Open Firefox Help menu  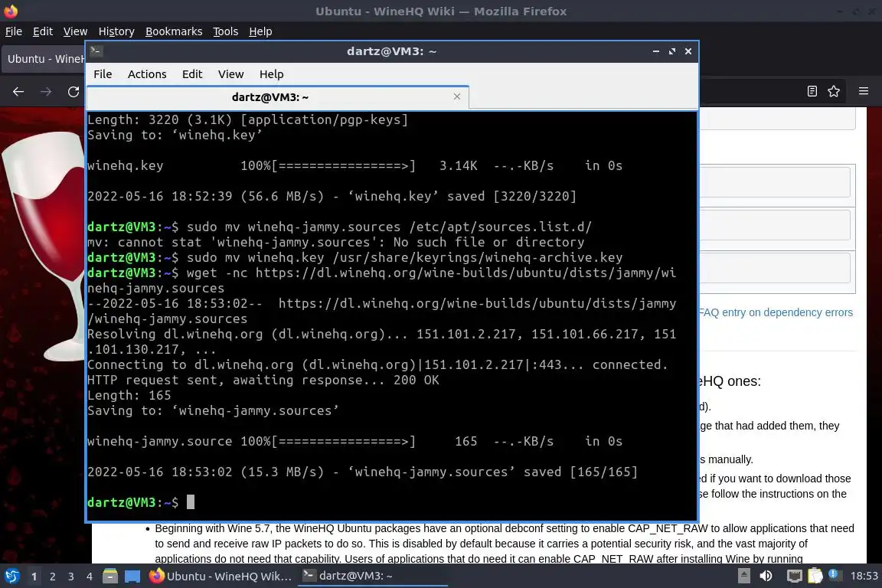tap(260, 31)
